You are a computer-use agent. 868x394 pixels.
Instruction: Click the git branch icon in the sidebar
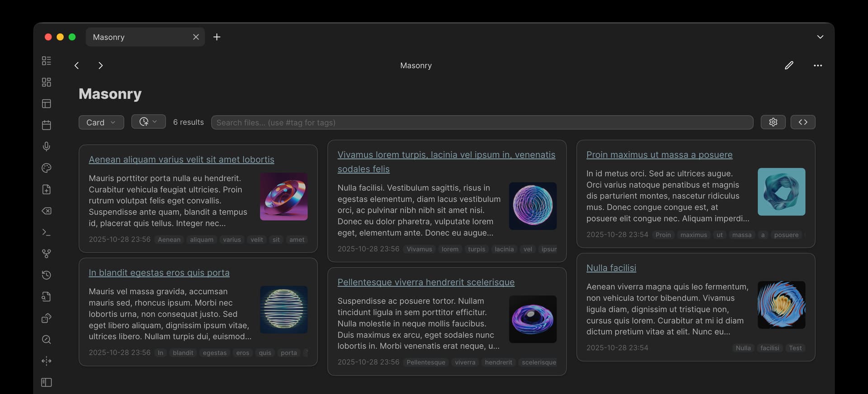(47, 254)
